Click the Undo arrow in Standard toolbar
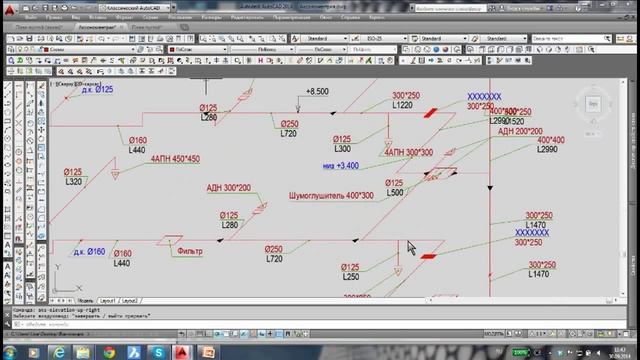Viewport: 640px width, 360px height. (101, 38)
